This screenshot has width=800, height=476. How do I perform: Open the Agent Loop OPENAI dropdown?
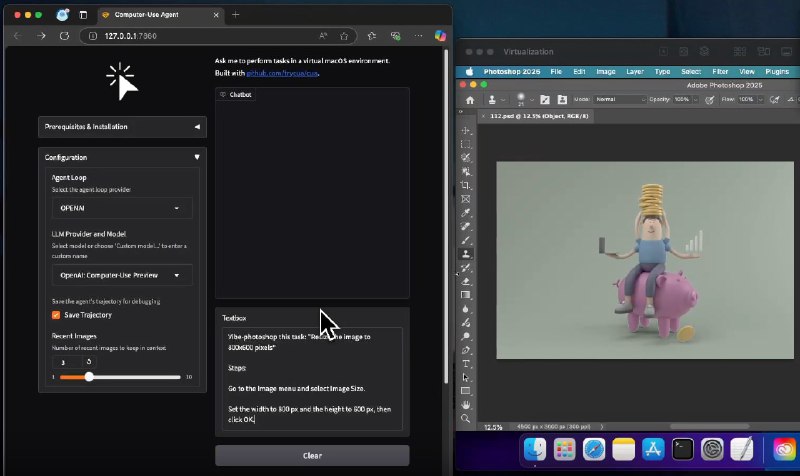[122, 208]
